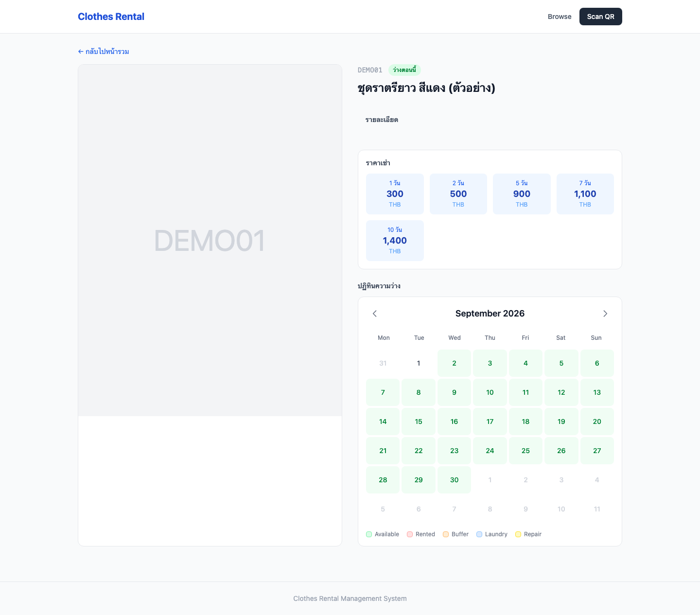Select the 1 วัน 300 THB price
Viewport: 700px width, 615px height.
(395, 194)
